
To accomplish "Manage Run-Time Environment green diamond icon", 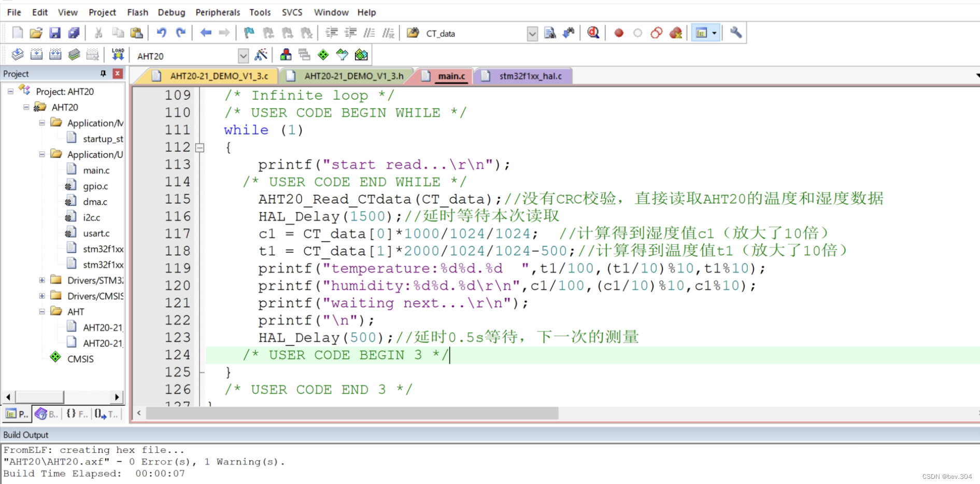I will 323,54.
